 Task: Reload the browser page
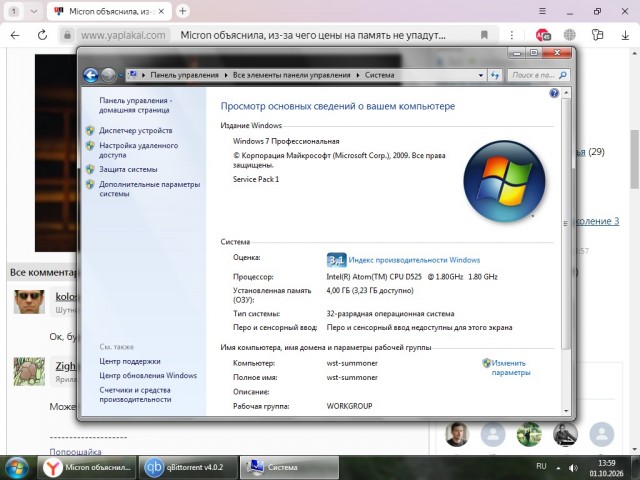click(x=42, y=36)
